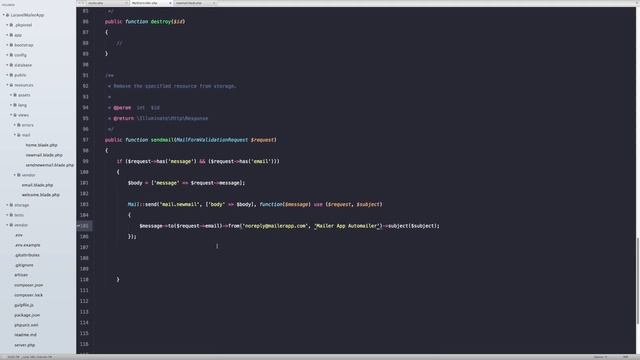Expand the public folder arrow
The image size is (640, 360).
[7, 75]
